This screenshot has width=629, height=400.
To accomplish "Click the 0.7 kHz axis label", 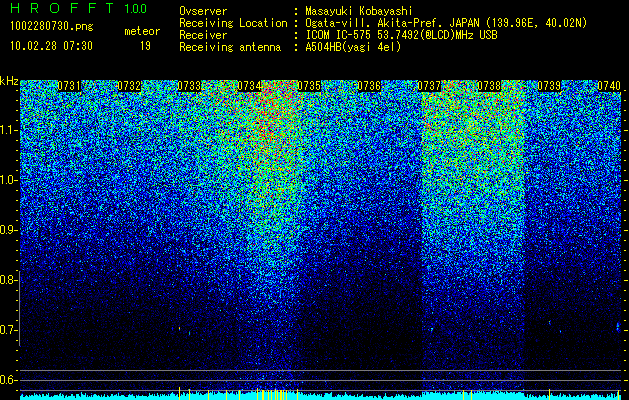I will [x=7, y=330].
